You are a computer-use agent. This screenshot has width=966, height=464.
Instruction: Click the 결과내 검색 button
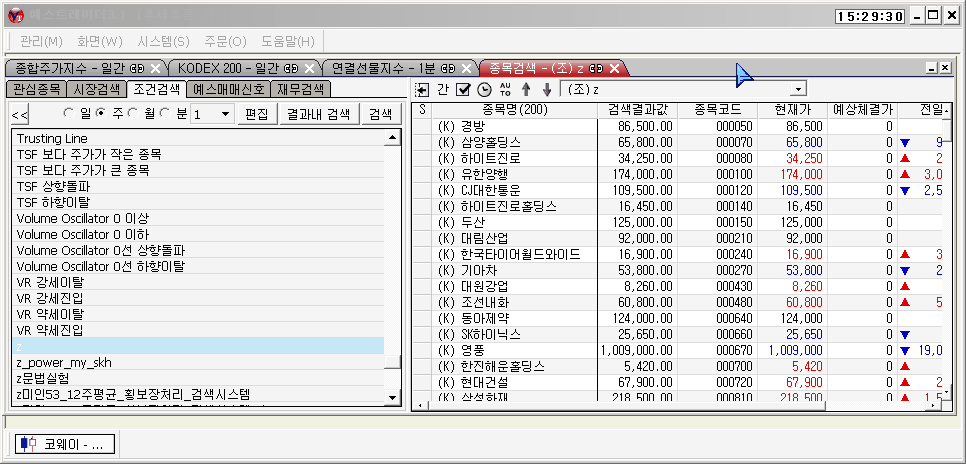tap(317, 114)
